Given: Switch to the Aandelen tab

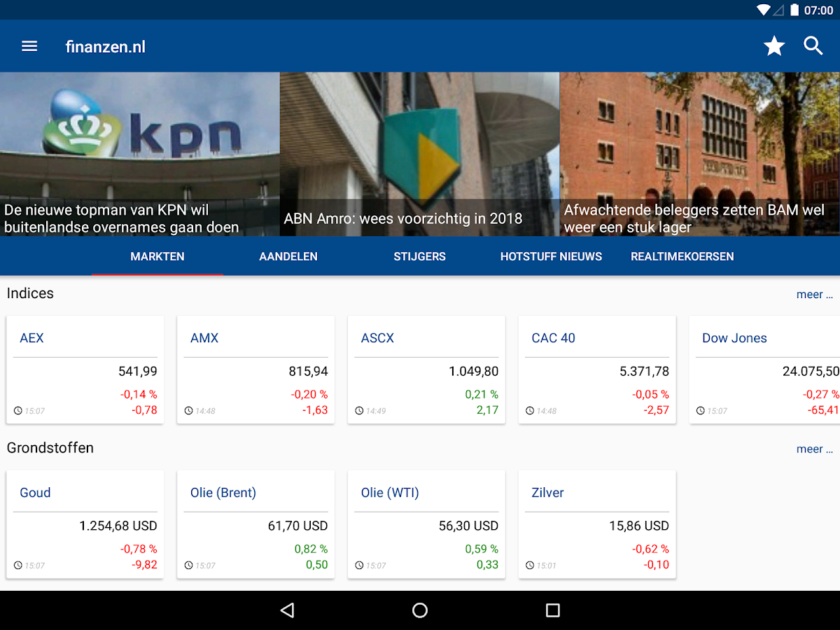Looking at the screenshot, I should [288, 256].
